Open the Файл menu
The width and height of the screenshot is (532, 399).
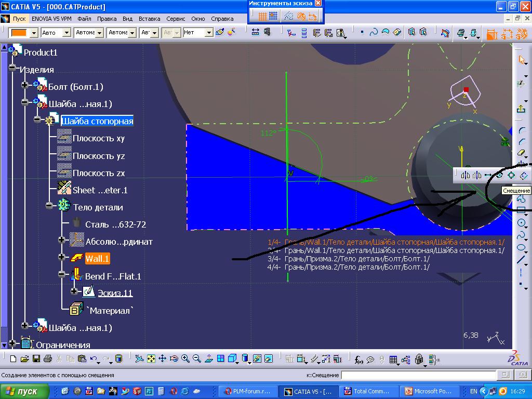click(x=84, y=19)
